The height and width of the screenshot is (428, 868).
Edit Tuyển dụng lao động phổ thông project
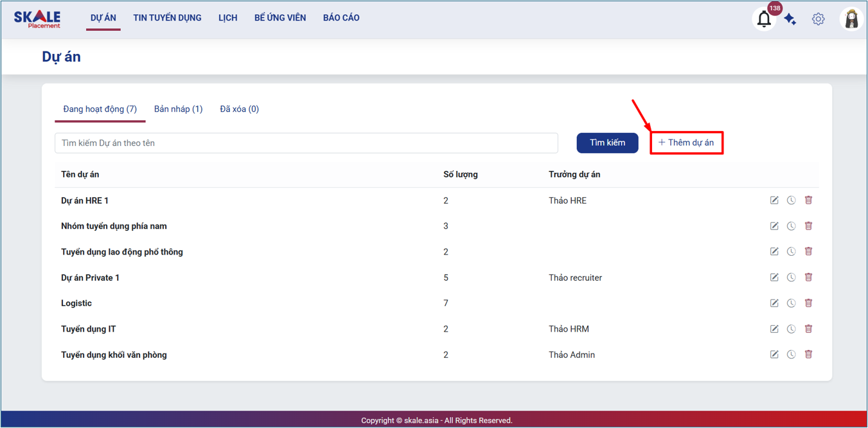pos(774,252)
